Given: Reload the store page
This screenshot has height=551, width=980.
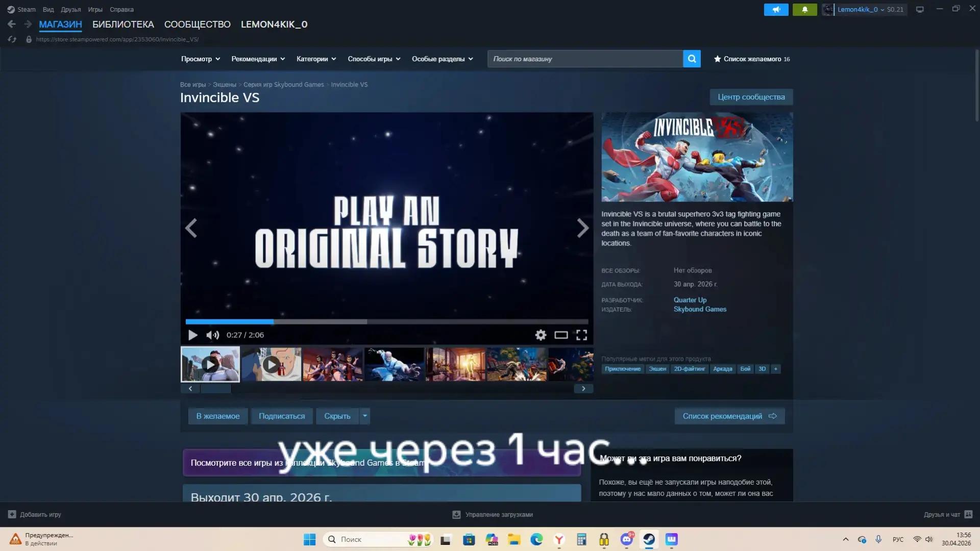Looking at the screenshot, I should [12, 39].
